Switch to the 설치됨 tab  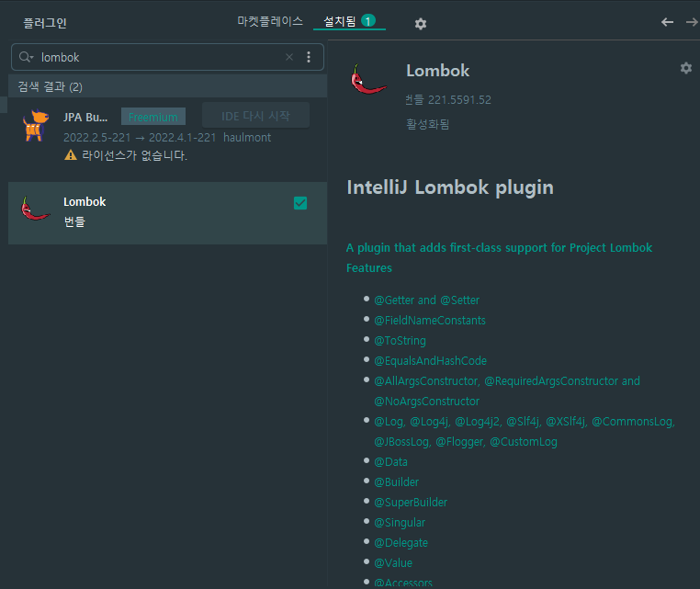pos(350,21)
